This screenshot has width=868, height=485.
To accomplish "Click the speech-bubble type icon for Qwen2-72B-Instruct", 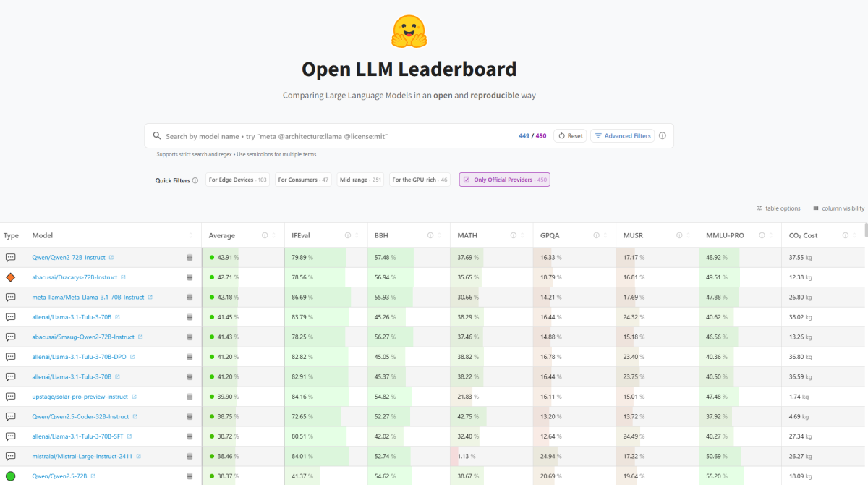I will coord(10,257).
